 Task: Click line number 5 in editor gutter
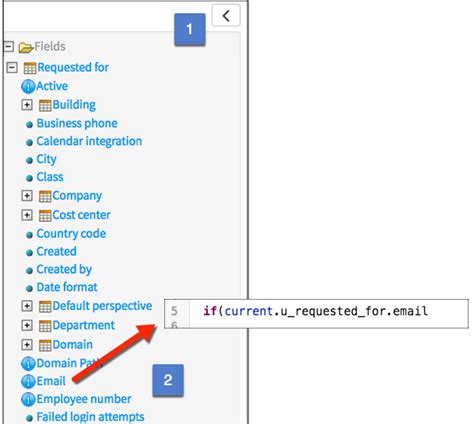[x=174, y=311]
